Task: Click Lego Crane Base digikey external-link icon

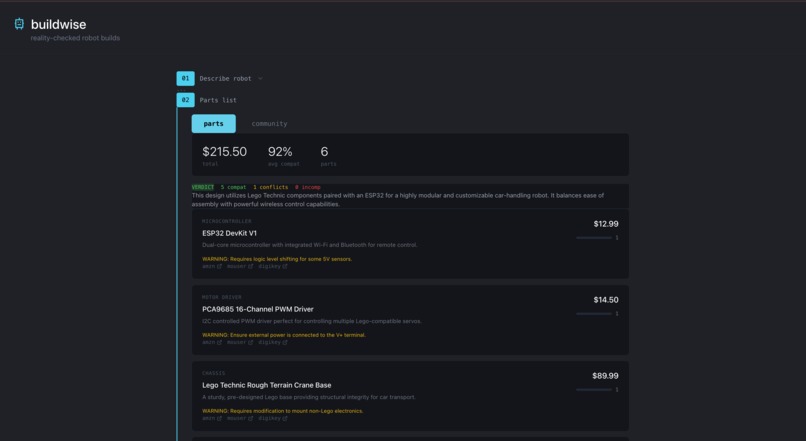Action: [x=285, y=418]
